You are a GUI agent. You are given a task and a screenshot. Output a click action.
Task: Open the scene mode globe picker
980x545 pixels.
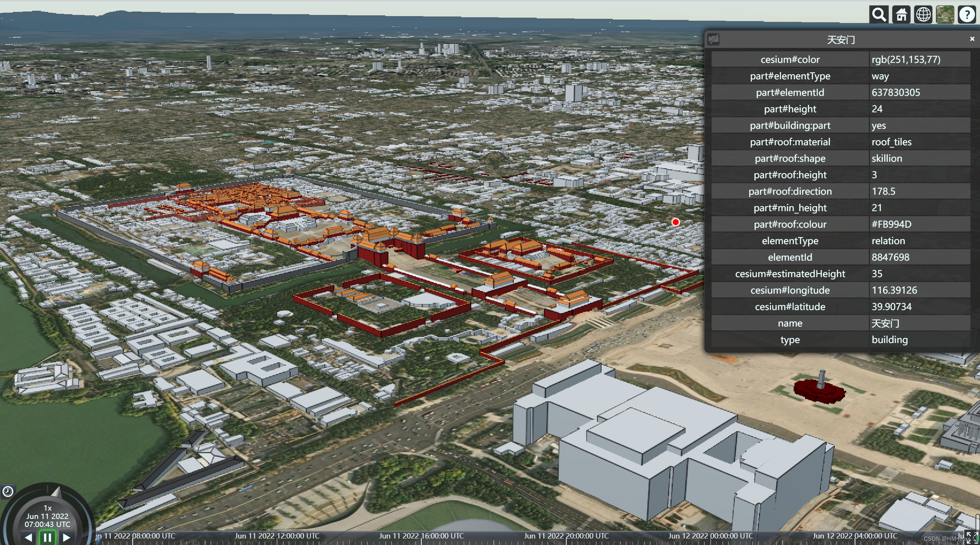(923, 15)
